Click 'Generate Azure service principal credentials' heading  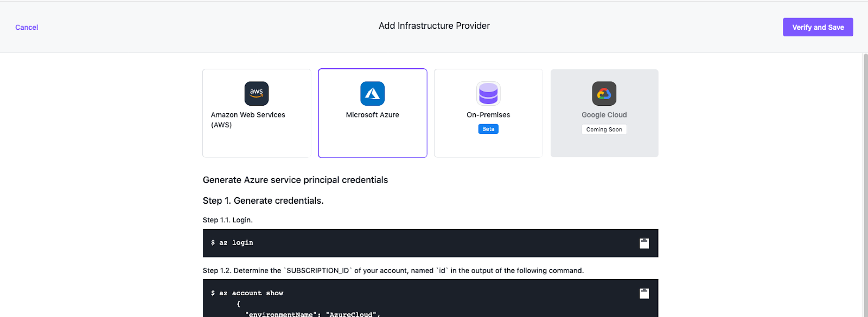[296, 180]
